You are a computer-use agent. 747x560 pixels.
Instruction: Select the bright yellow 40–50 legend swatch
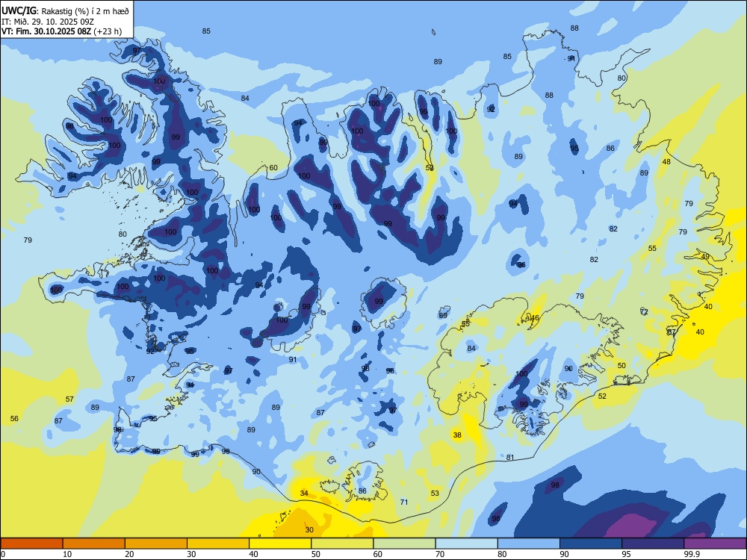tap(280, 544)
